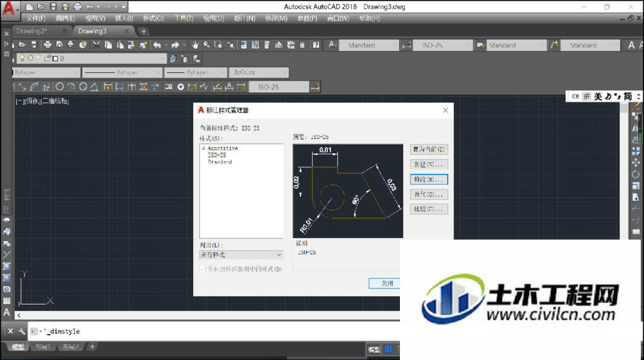Viewport: 644px width, 360px height.
Task: Select Standard in the styles list
Action: (220, 162)
